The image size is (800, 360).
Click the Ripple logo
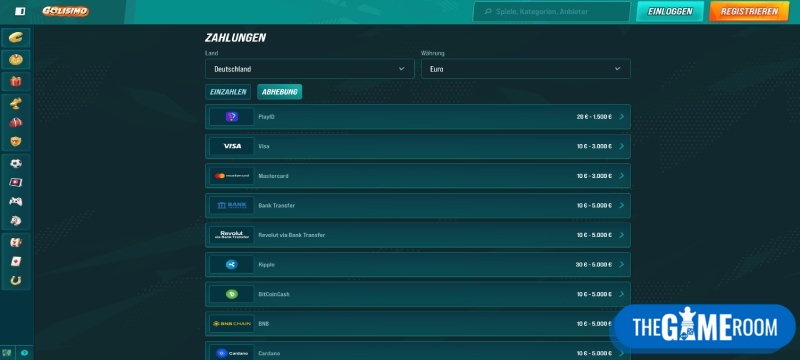click(x=232, y=265)
